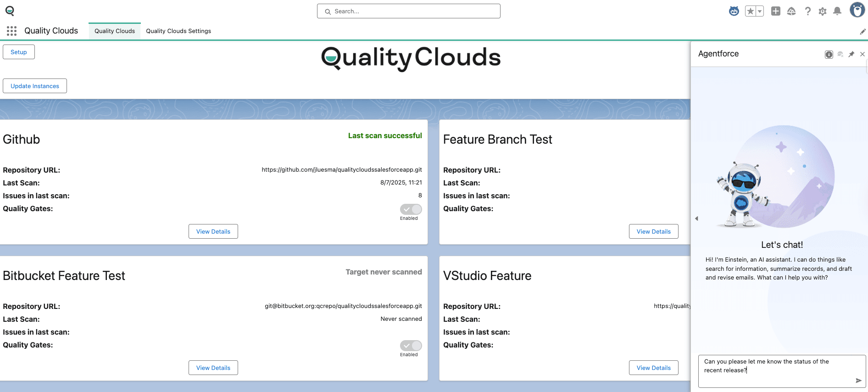This screenshot has width=868, height=392.
Task: Click the 'Last scan successful' status
Action: pyautogui.click(x=385, y=135)
